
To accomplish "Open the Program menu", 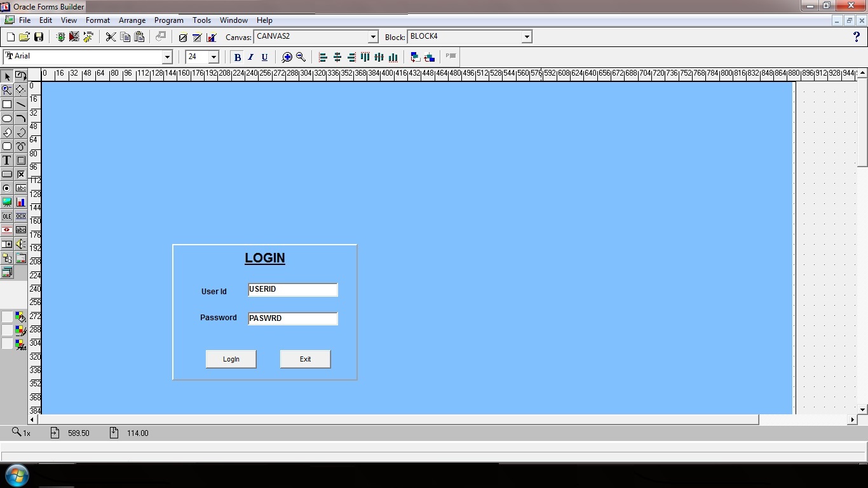I will pos(168,20).
